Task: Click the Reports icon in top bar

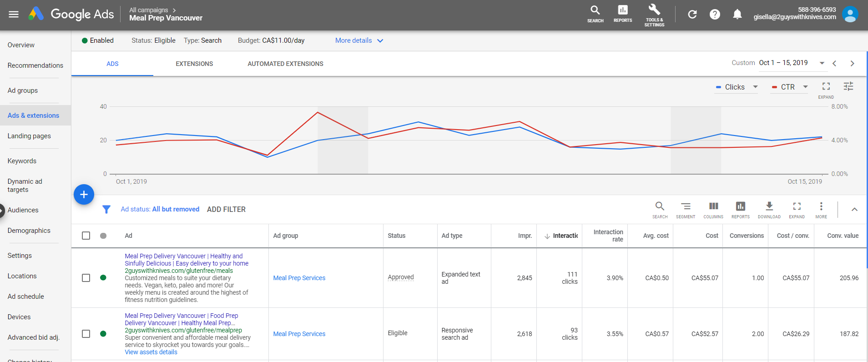Action: coord(622,13)
